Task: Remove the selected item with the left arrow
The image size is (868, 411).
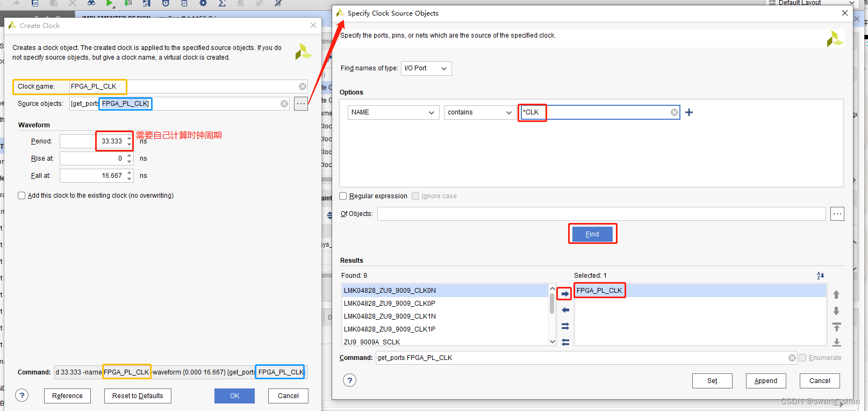Action: tap(565, 310)
